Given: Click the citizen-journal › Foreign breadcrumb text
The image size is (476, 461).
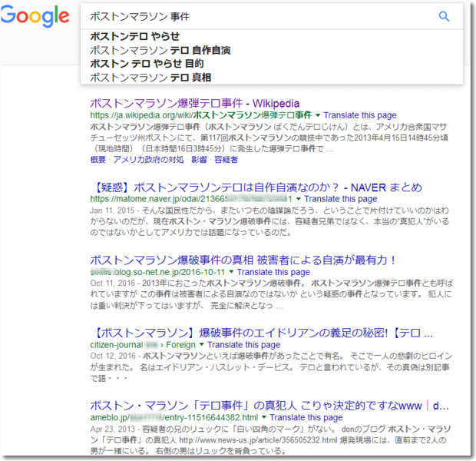Looking at the screenshot, I should tap(143, 345).
